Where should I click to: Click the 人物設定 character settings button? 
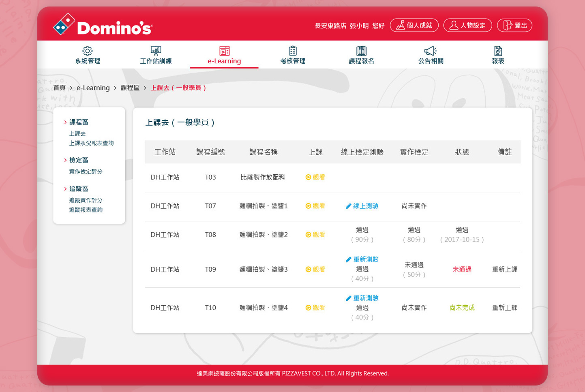click(x=467, y=25)
